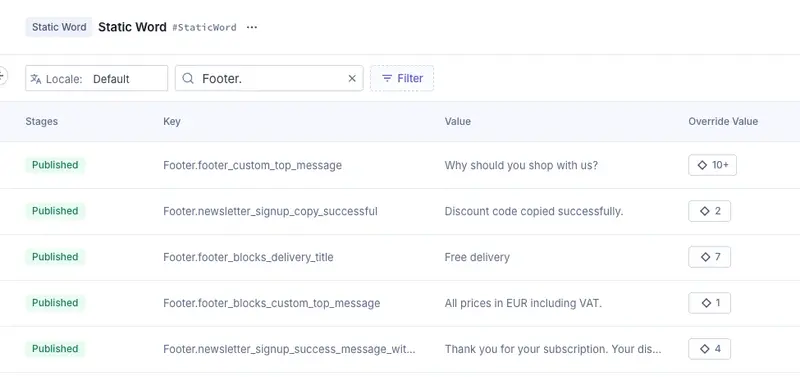Open the override badge showing 1
Image resolution: width=800 pixels, height=377 pixels.
coord(709,303)
